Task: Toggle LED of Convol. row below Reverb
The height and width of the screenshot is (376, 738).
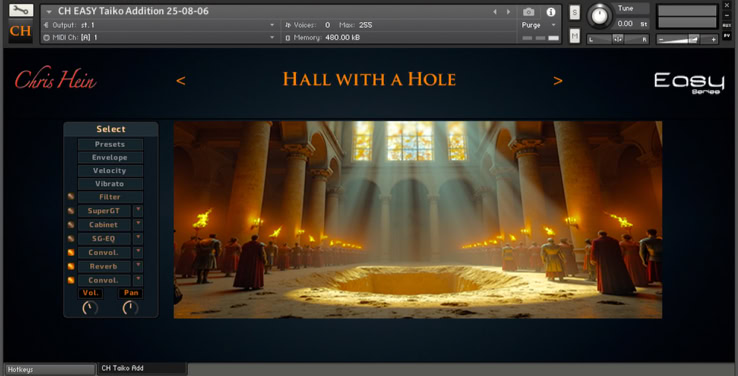Action: click(71, 280)
